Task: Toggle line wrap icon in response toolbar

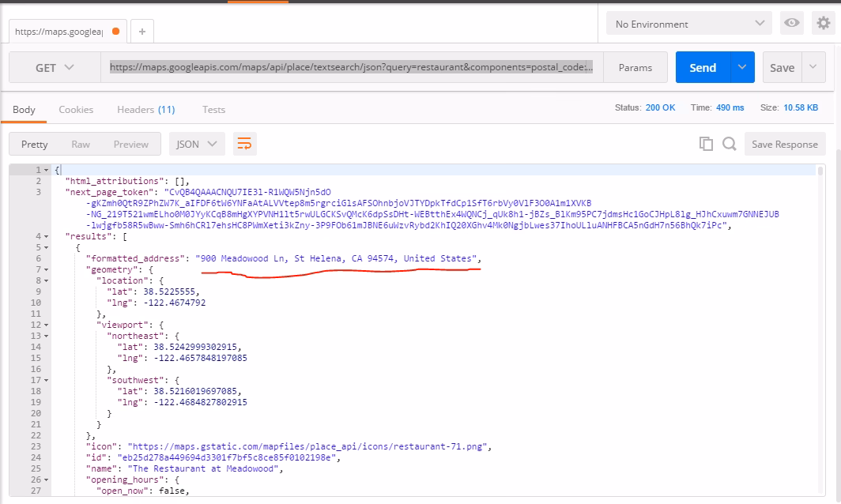Action: (245, 144)
